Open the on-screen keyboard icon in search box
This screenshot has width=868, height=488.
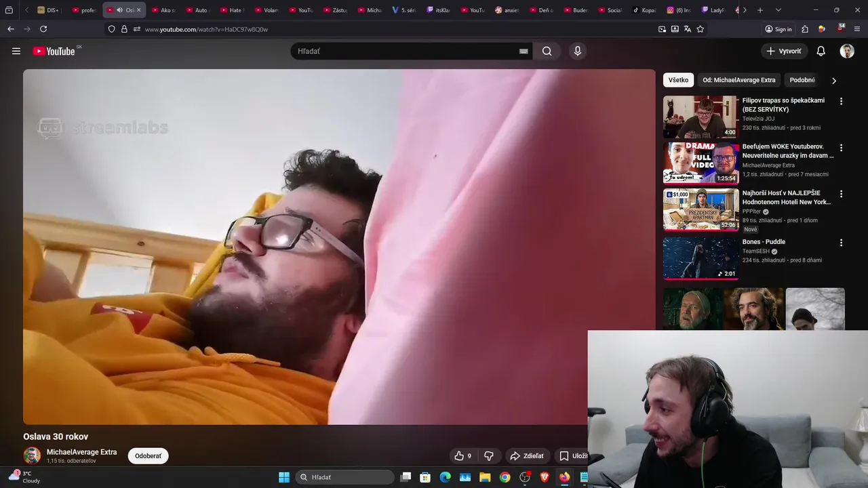pos(524,51)
